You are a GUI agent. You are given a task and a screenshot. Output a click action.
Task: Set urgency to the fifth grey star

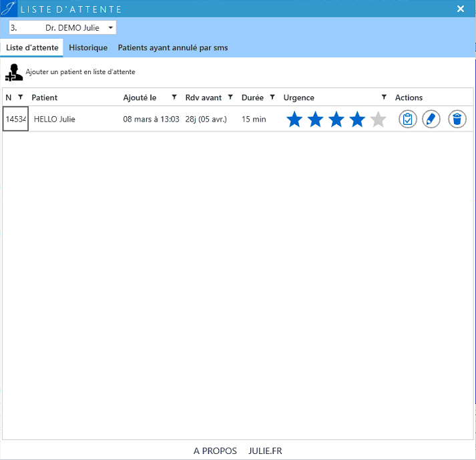coord(379,119)
